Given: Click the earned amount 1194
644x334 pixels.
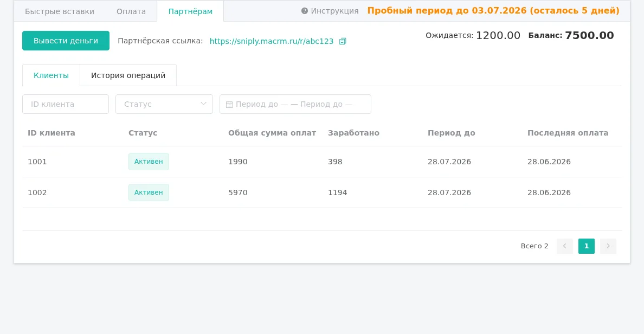Looking at the screenshot, I should tap(338, 192).
